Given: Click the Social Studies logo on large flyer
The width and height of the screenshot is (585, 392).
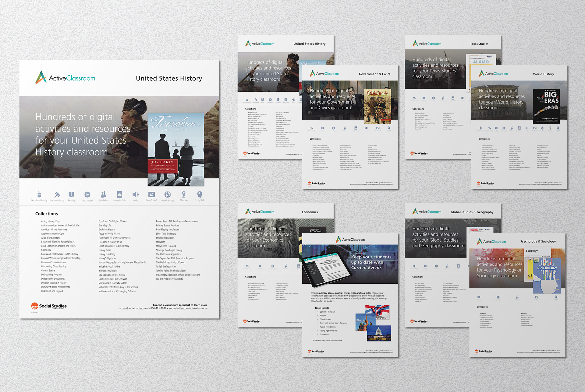Looking at the screenshot, I should click(49, 306).
